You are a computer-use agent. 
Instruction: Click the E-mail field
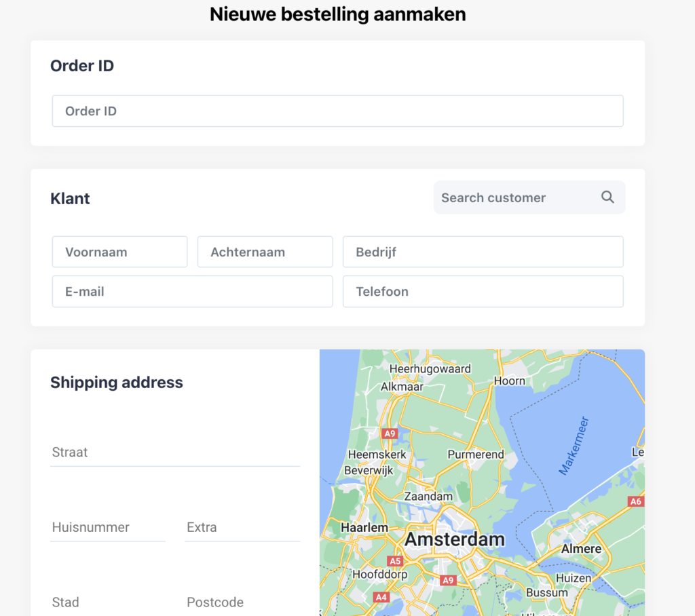192,292
